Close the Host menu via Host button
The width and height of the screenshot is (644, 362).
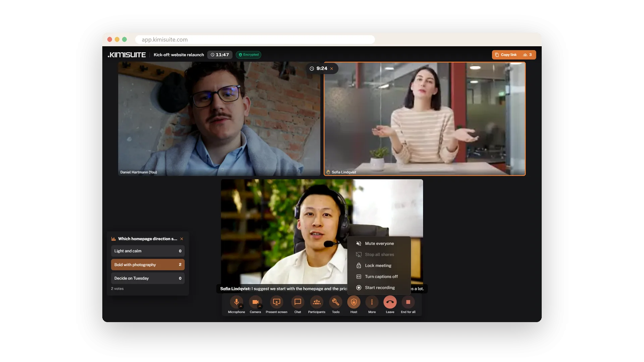tap(354, 302)
